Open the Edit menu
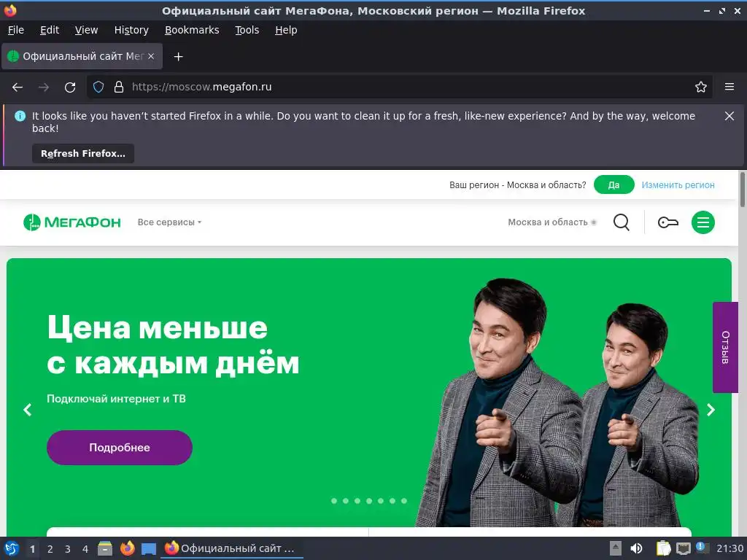This screenshot has height=560, width=747. 50,30
